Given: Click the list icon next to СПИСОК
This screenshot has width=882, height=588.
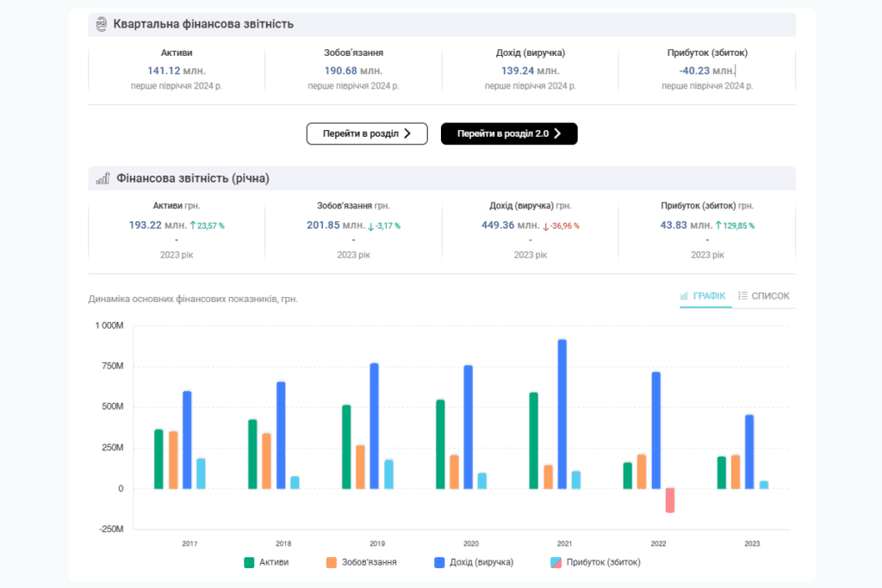Looking at the screenshot, I should [x=742, y=295].
